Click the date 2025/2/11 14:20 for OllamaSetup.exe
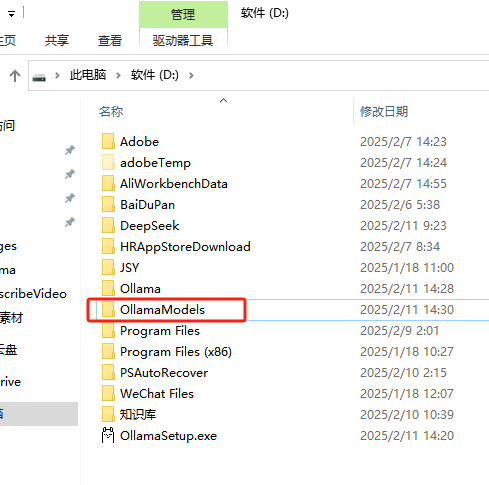Screen dimensions: 489x485 407,436
